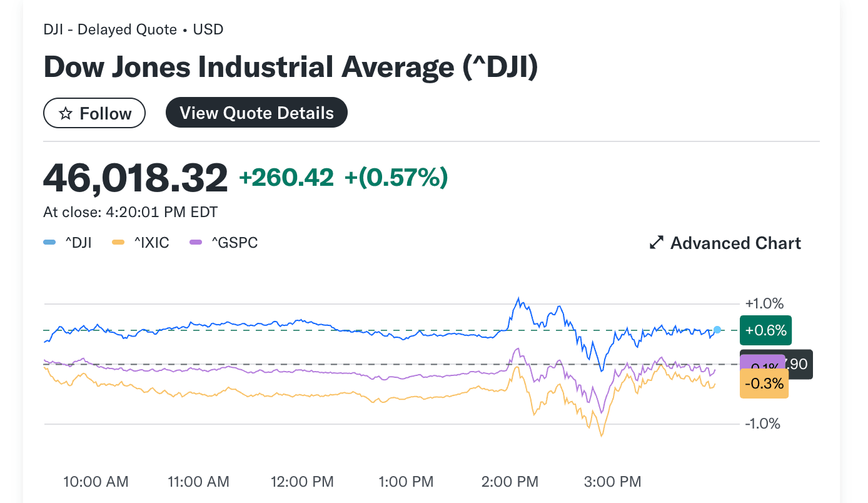
Task: Click the +1.0% y-axis label
Action: click(764, 304)
